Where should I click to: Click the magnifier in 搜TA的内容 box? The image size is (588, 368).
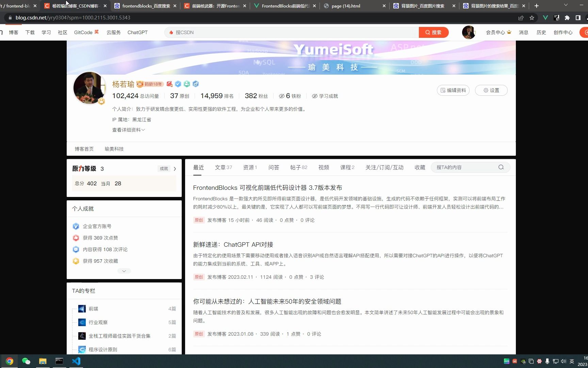pos(501,167)
